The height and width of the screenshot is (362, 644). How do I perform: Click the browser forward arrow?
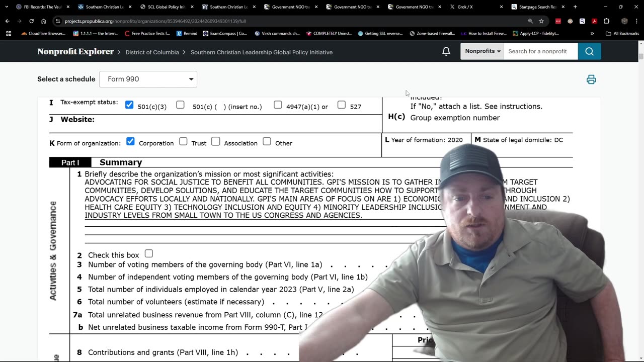pyautogui.click(x=19, y=21)
